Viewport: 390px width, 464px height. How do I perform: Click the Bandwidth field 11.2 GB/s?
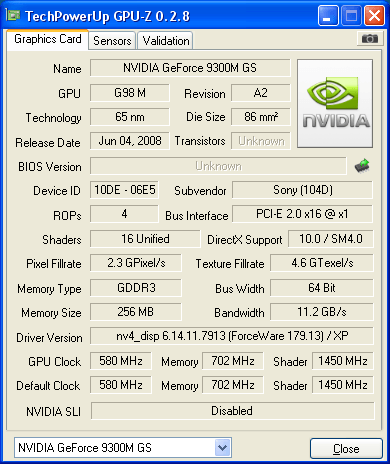[x=322, y=311]
